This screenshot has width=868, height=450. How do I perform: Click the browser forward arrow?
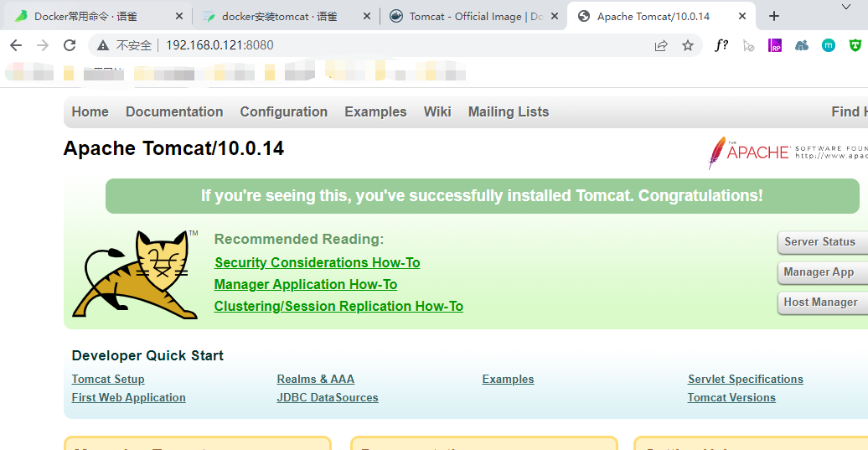click(x=43, y=45)
